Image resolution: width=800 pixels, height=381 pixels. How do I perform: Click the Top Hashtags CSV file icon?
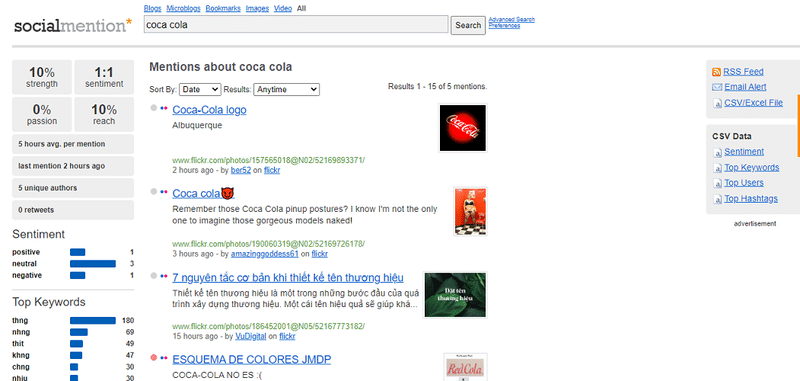717,199
